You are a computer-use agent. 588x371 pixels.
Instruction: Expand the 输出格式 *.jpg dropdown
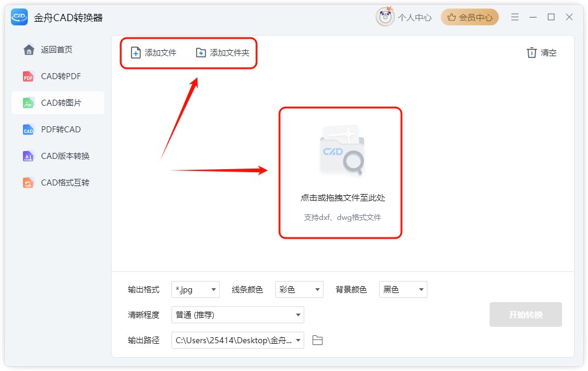coord(196,290)
